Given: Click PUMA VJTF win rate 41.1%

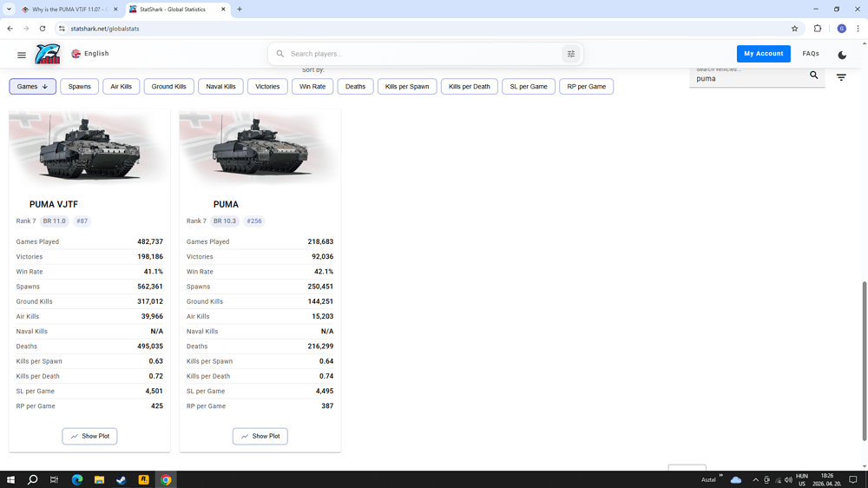Looking at the screenshot, I should [154, 272].
